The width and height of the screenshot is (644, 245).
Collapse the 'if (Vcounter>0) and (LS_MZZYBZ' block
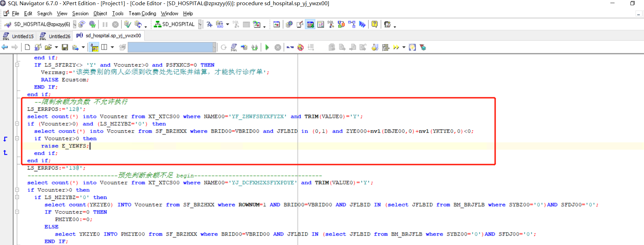pos(17,124)
